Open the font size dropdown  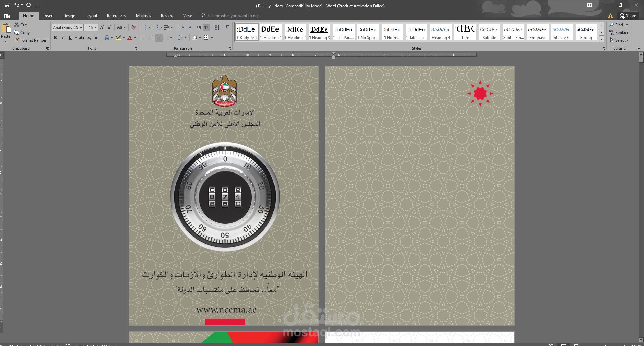click(x=96, y=28)
